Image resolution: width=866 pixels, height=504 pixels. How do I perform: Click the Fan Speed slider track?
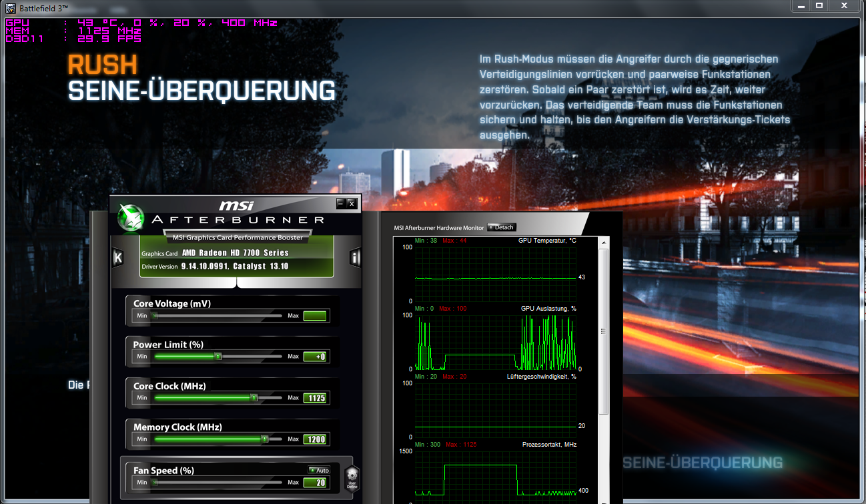(x=218, y=482)
